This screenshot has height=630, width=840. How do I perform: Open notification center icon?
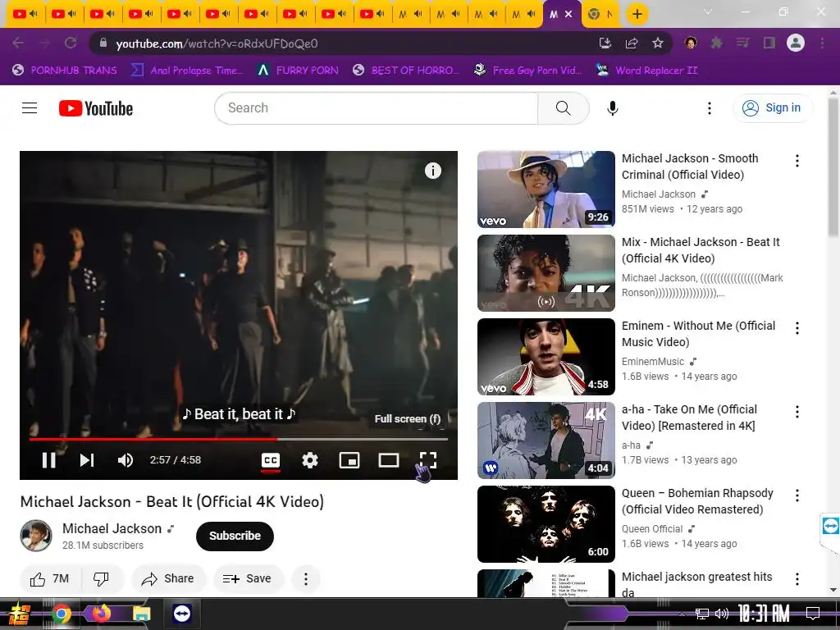813,614
